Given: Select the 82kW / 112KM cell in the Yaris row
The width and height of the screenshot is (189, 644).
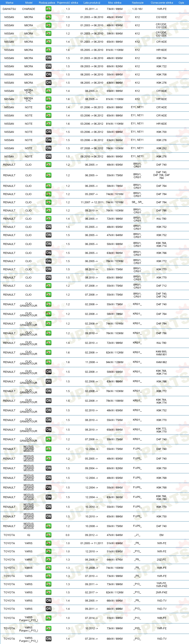Looking at the screenshot, I should tap(115, 592).
